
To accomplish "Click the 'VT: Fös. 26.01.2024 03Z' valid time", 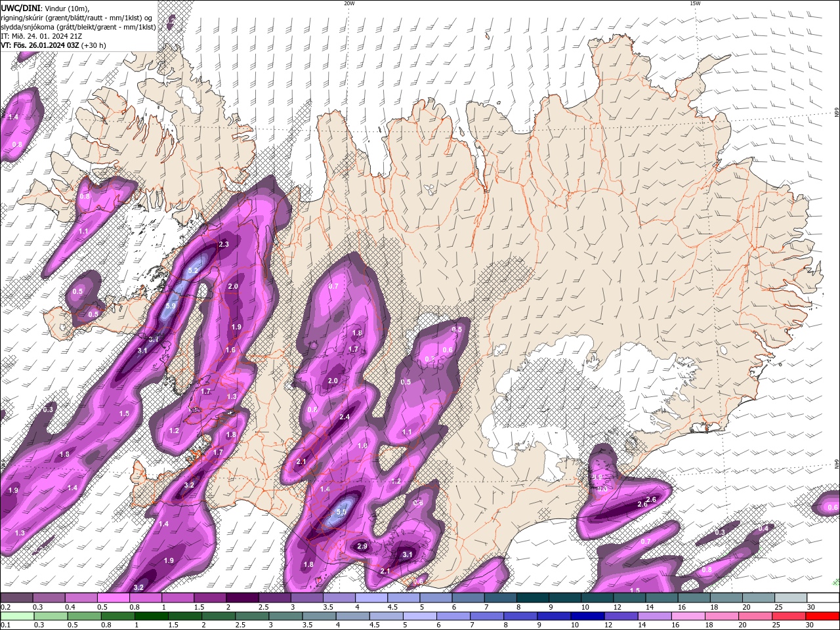I will (40, 45).
